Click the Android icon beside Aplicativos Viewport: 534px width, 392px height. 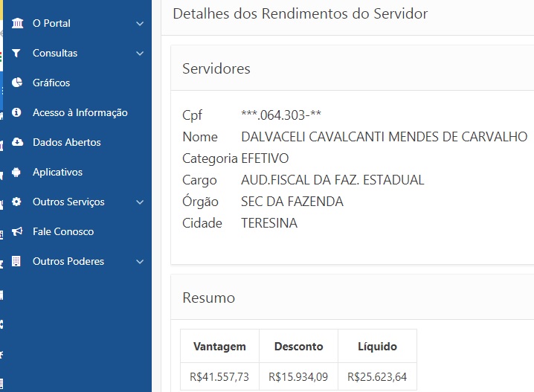coord(16,172)
